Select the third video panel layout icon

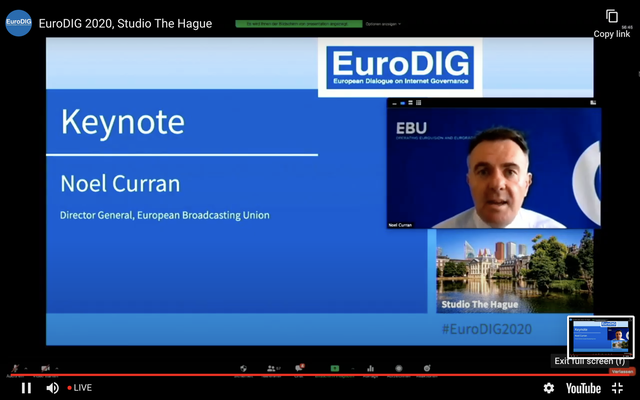411,103
